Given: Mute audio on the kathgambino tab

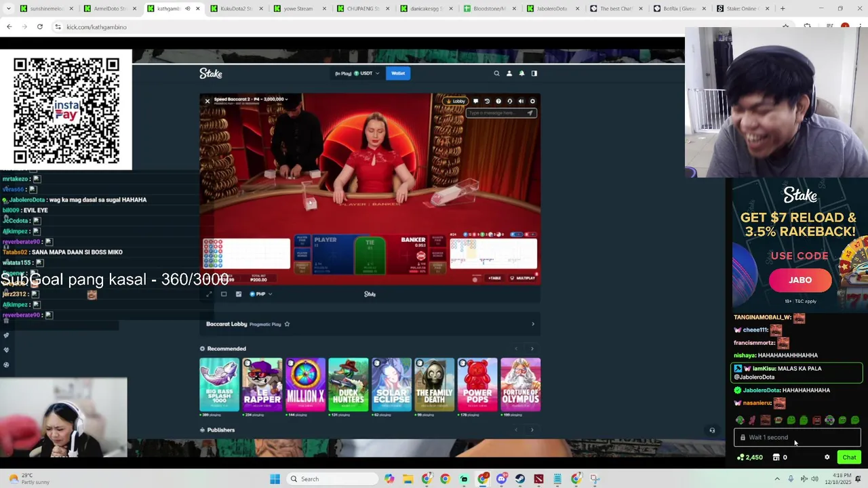Looking at the screenshot, I should [x=187, y=9].
